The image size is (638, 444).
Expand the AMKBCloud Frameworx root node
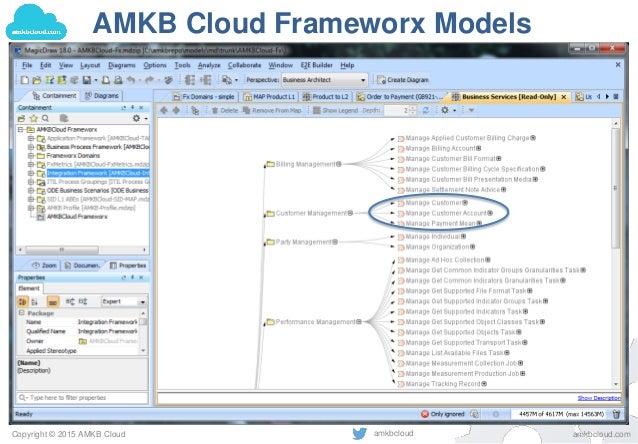pyautogui.click(x=20, y=129)
